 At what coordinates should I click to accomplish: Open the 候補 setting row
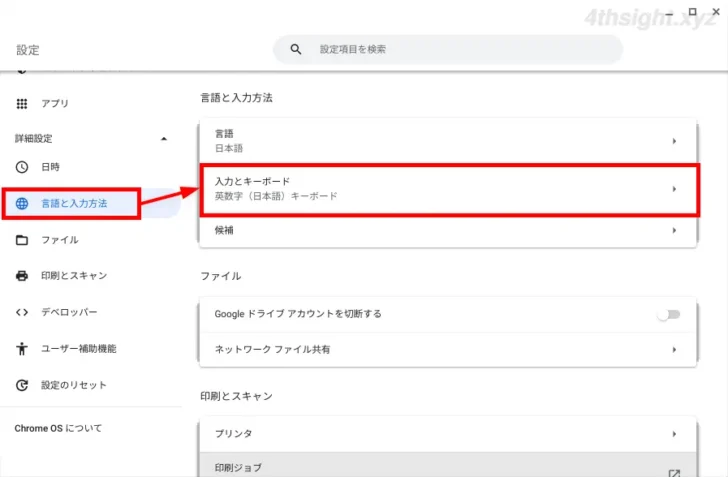[x=448, y=230]
